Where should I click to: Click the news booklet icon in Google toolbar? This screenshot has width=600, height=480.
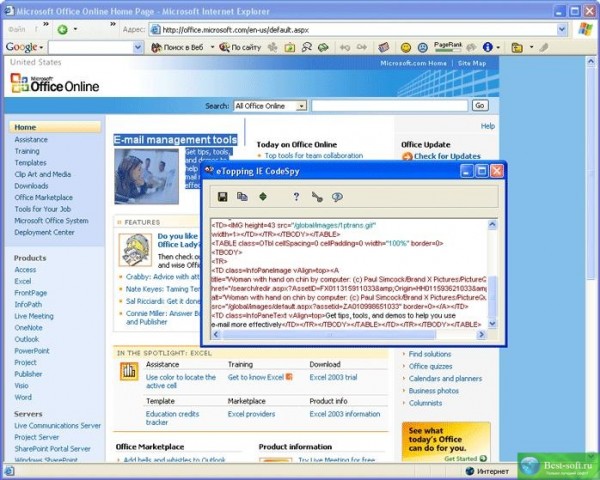click(x=383, y=47)
